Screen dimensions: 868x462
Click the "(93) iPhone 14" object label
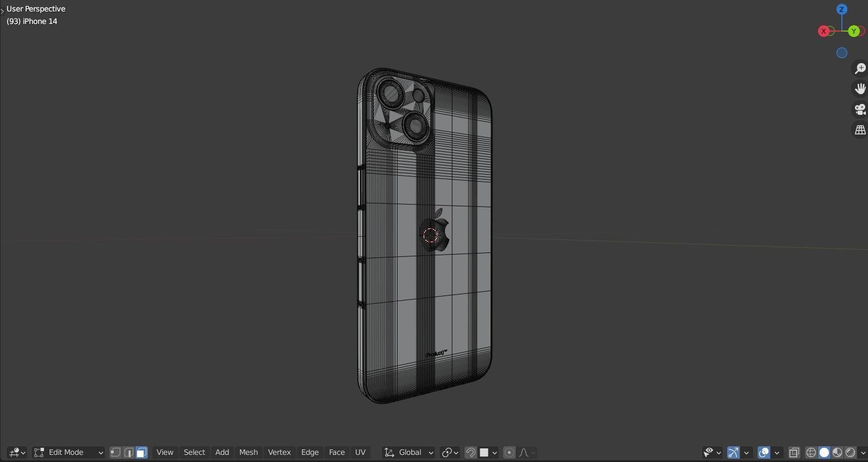coord(32,21)
